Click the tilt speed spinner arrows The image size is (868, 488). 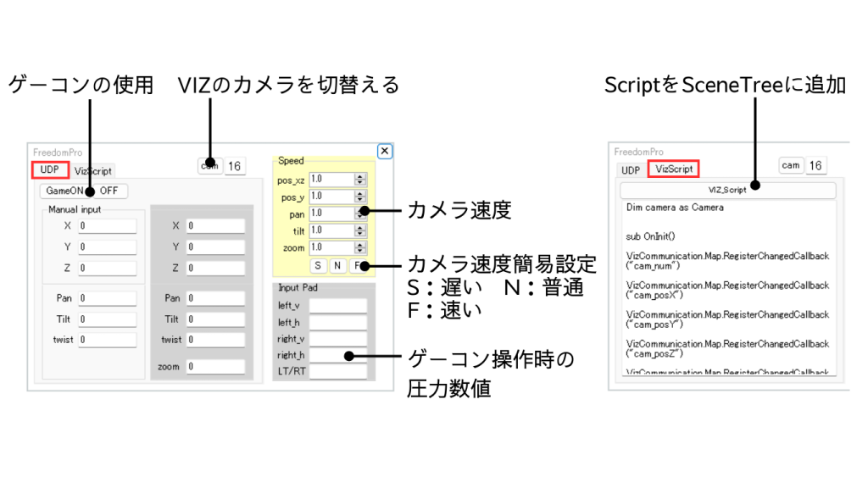coord(360,230)
